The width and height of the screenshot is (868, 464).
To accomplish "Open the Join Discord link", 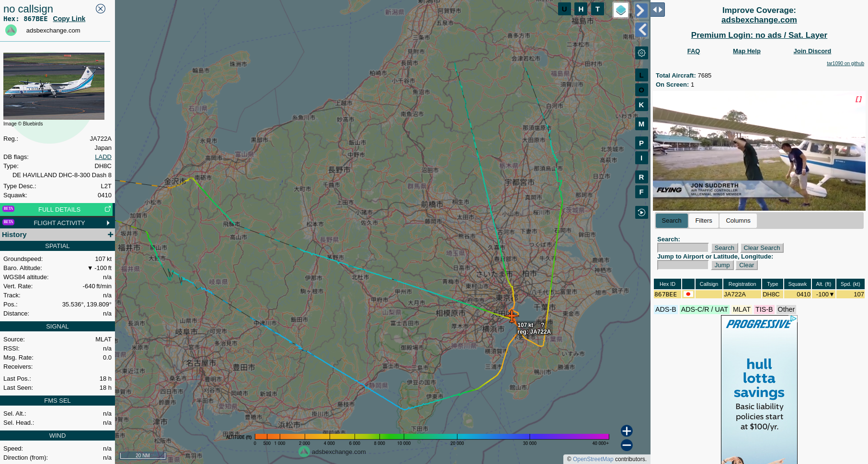I will pos(812,51).
